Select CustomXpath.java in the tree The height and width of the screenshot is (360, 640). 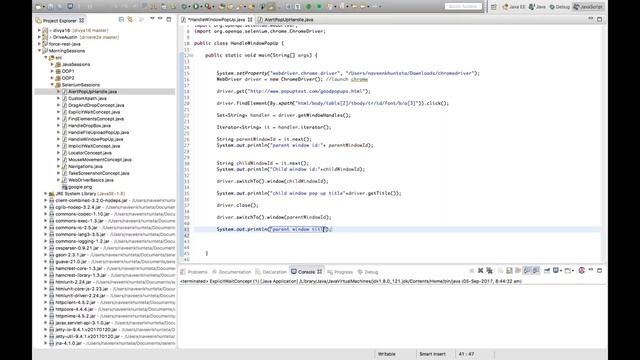tap(87, 98)
